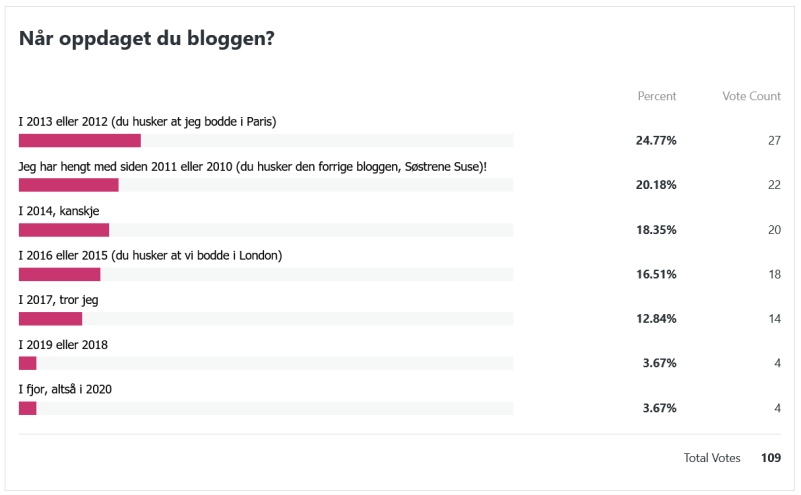Select the London answer label text

pyautogui.click(x=150, y=255)
